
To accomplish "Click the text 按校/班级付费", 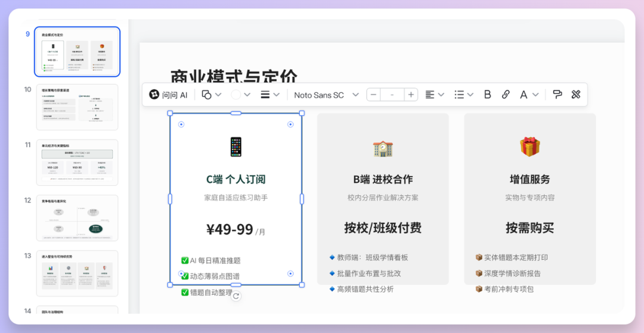I will (x=383, y=228).
